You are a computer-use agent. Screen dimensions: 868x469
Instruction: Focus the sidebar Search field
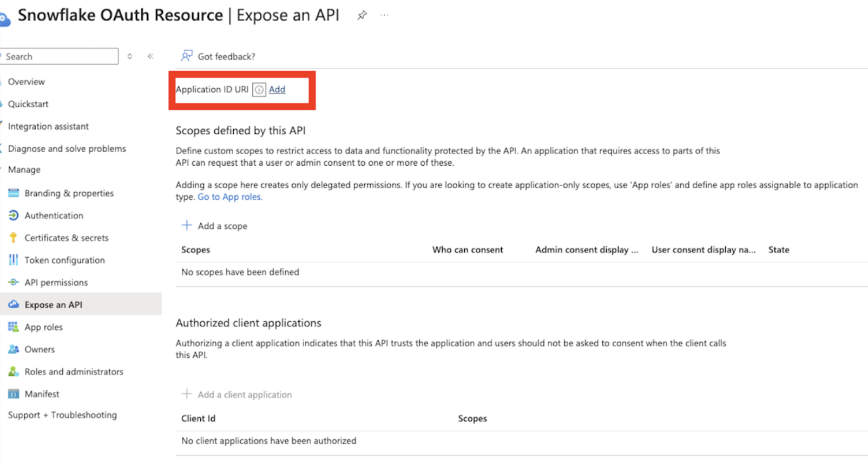point(60,56)
